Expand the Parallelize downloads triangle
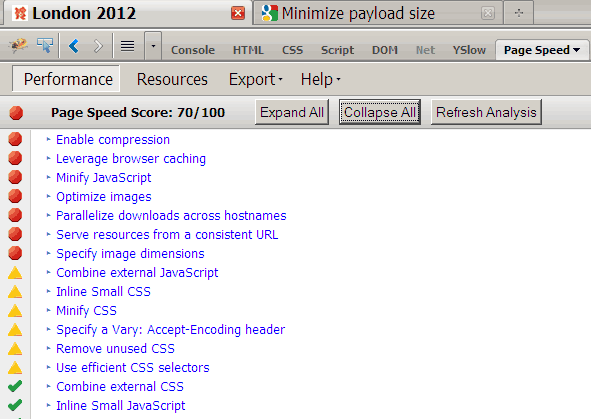The height and width of the screenshot is (419, 591). 48,215
